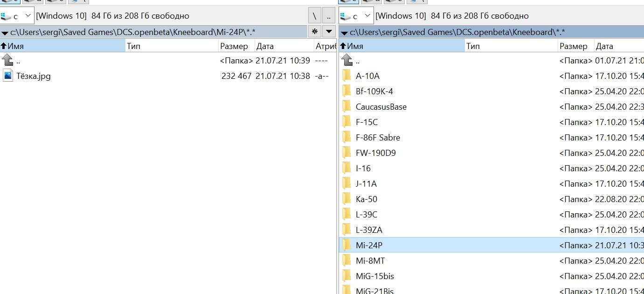The width and height of the screenshot is (644, 294).
Task: Select FW-190D9 folder name
Action: [x=376, y=153]
